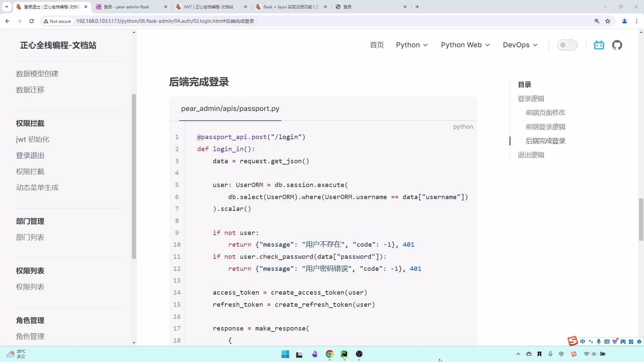Viewport: 644px width, 362px height.
Task: Open the Python Web dropdown menu
Action: (x=465, y=45)
